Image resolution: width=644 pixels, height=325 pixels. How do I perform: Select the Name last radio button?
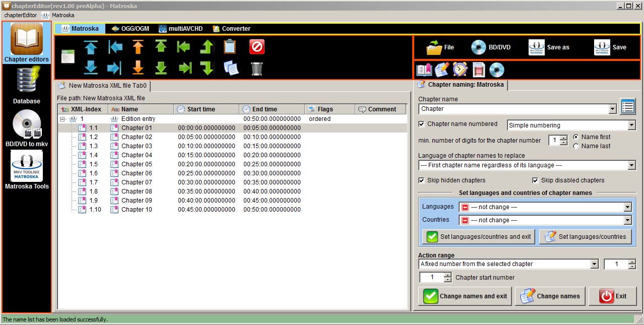(576, 146)
